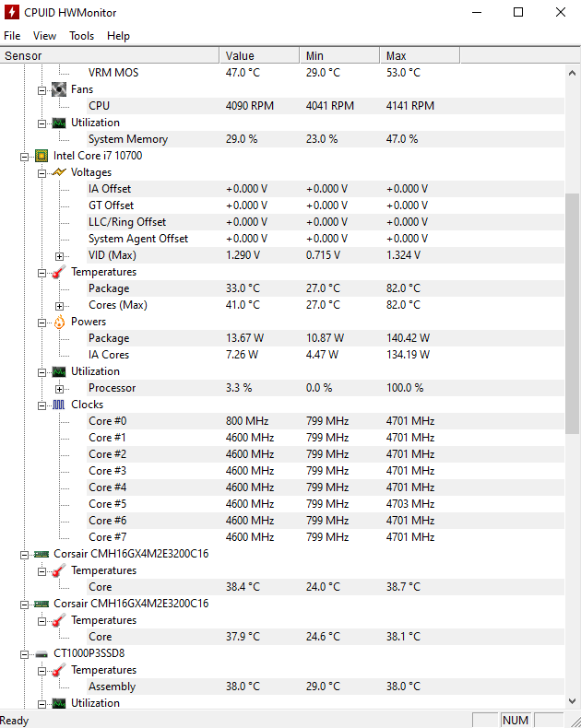
Task: Click the Intel Core i7 10700 processor icon
Action: point(41,156)
